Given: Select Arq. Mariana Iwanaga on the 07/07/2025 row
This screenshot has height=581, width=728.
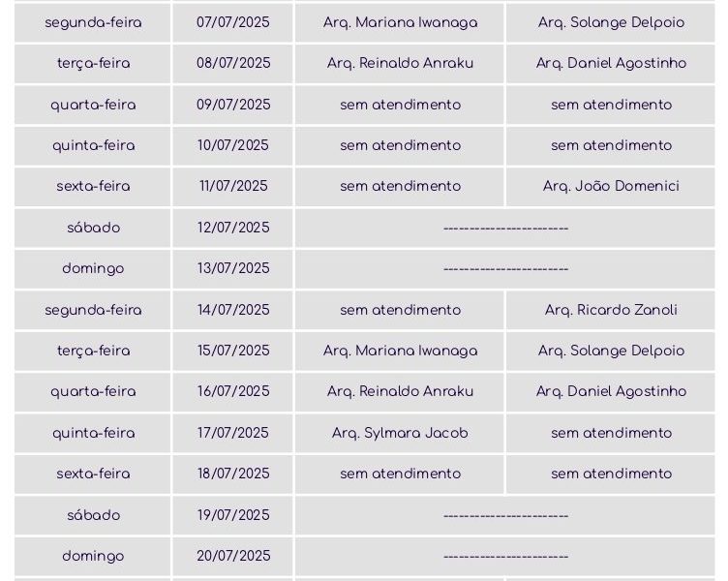Looking at the screenshot, I should 400,22.
